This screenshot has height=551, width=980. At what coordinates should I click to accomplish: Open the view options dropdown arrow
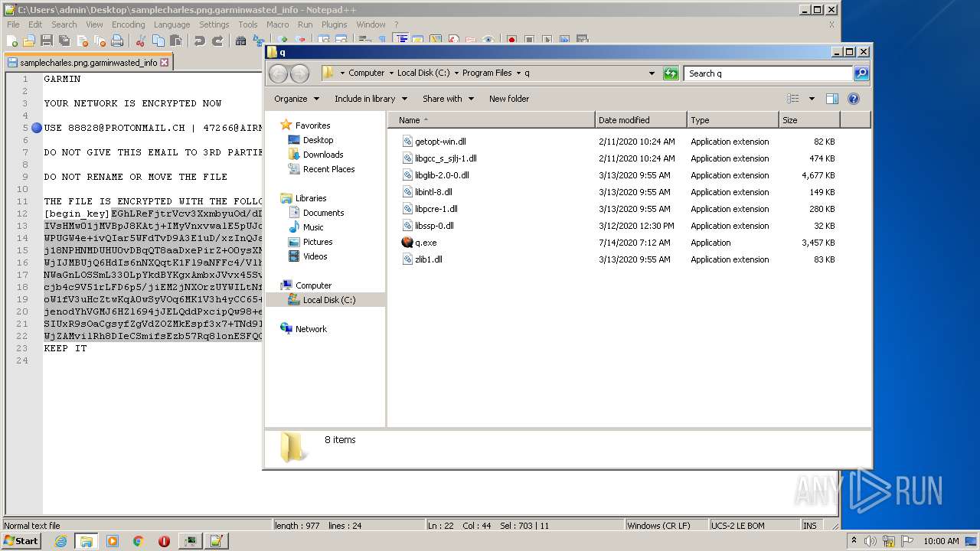[812, 99]
